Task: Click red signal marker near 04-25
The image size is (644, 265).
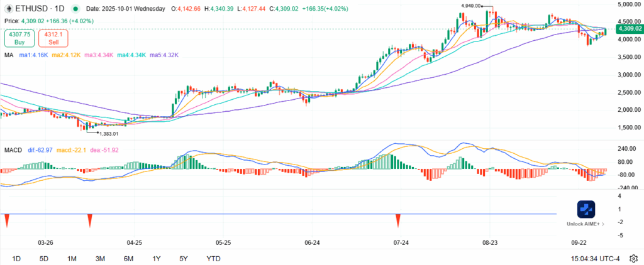Action: pos(90,220)
